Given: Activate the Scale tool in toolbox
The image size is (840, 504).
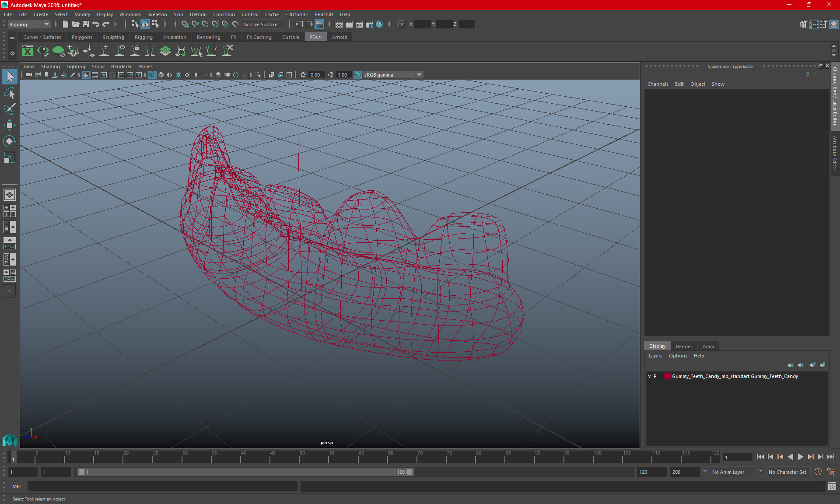Looking at the screenshot, I should (10, 157).
